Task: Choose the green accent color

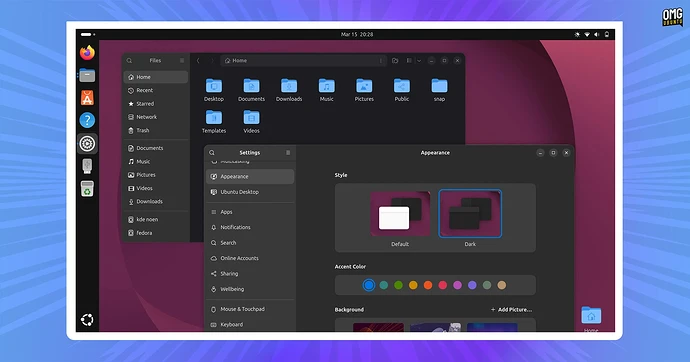Action: 398,285
